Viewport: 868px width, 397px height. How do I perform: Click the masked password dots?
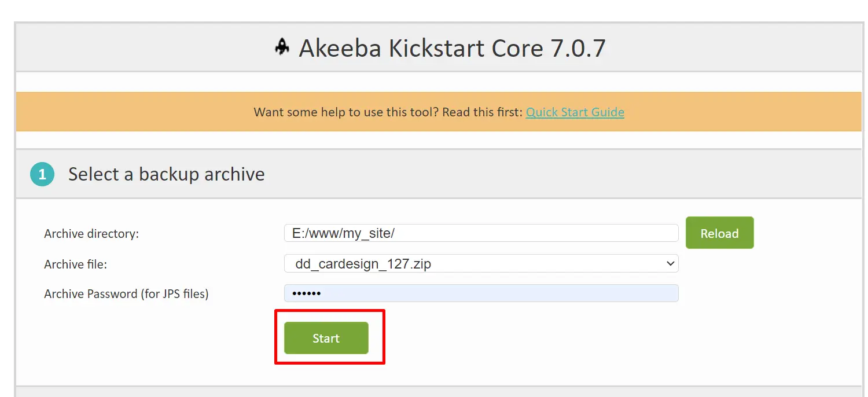(x=306, y=293)
